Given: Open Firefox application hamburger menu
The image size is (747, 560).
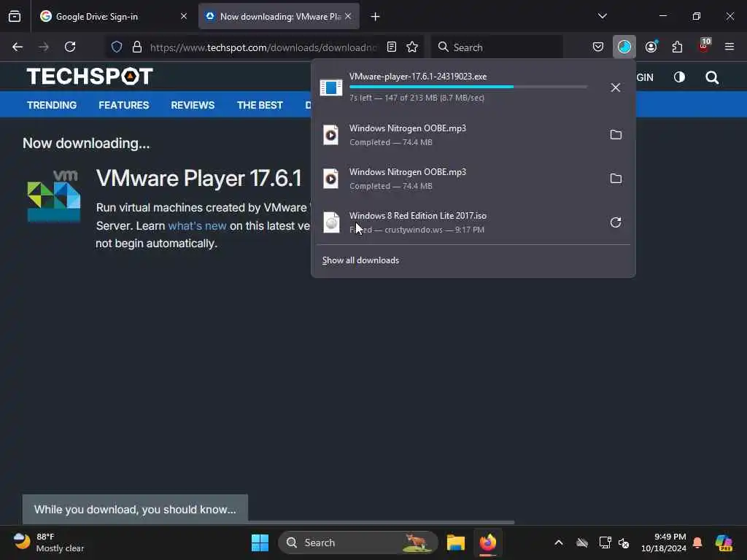Looking at the screenshot, I should point(729,47).
